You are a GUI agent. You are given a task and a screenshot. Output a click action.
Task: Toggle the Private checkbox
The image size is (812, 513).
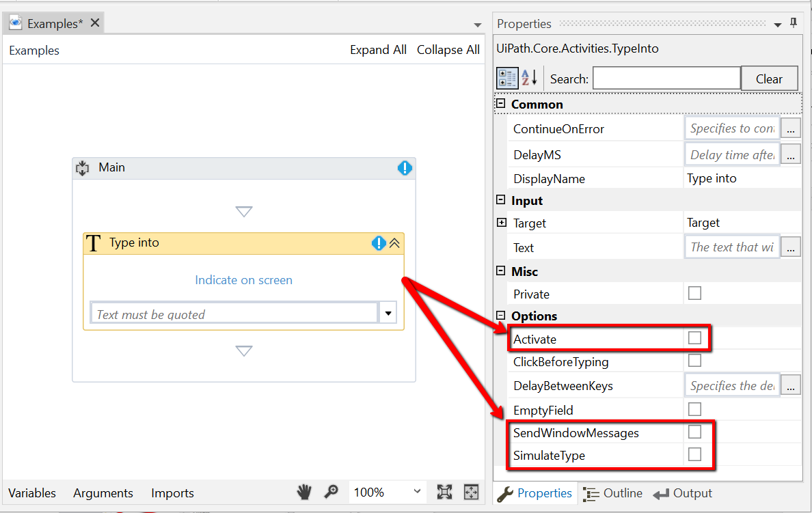coord(694,293)
